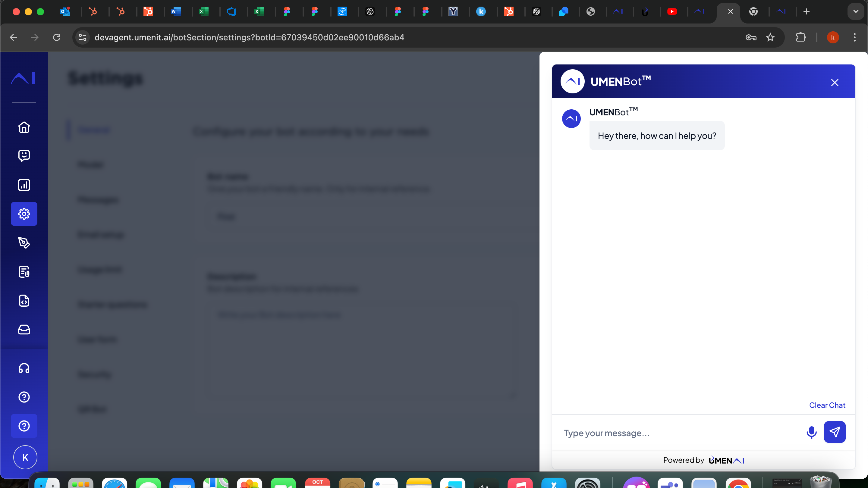
Task: Switch to the YouTube browser tab
Action: coord(672,12)
